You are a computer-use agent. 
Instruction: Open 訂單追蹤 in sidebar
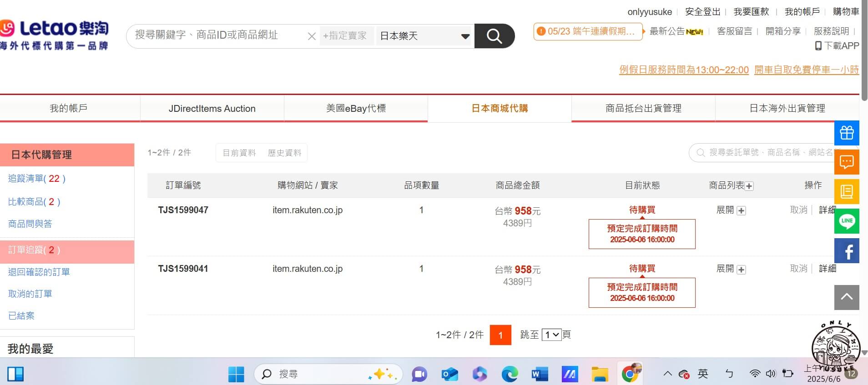34,250
